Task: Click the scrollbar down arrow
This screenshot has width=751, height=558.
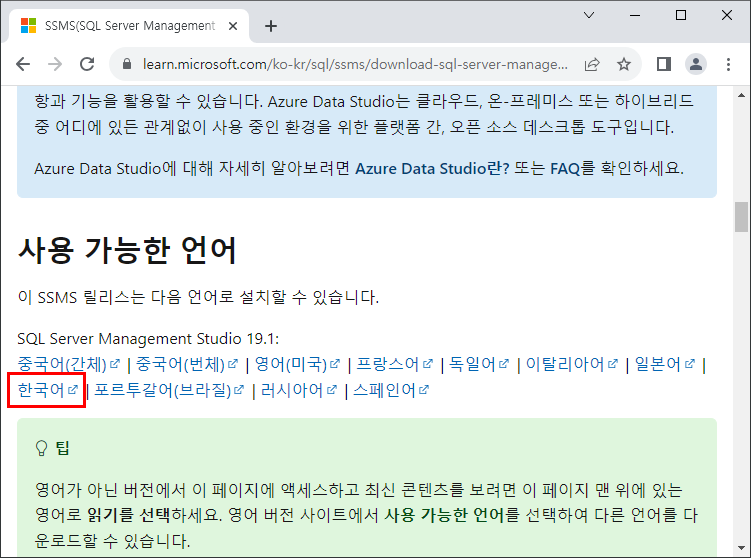Action: click(741, 548)
